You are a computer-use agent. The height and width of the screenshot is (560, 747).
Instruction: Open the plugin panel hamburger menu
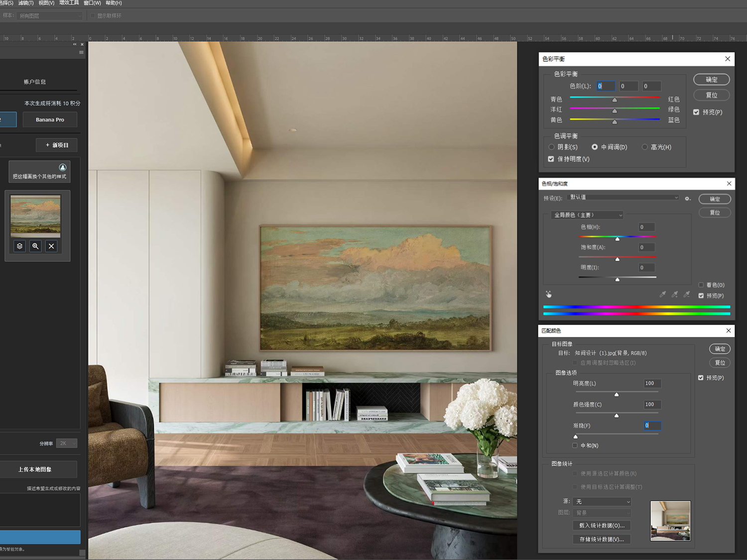[81, 52]
